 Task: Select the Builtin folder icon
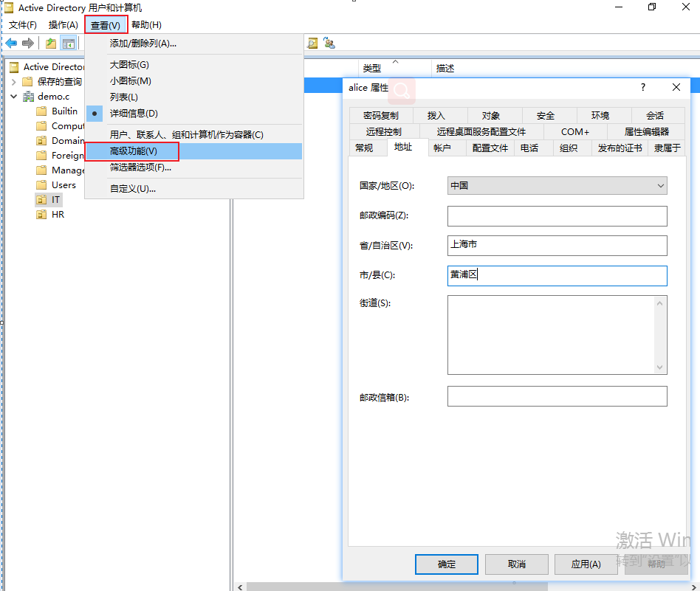[41, 111]
